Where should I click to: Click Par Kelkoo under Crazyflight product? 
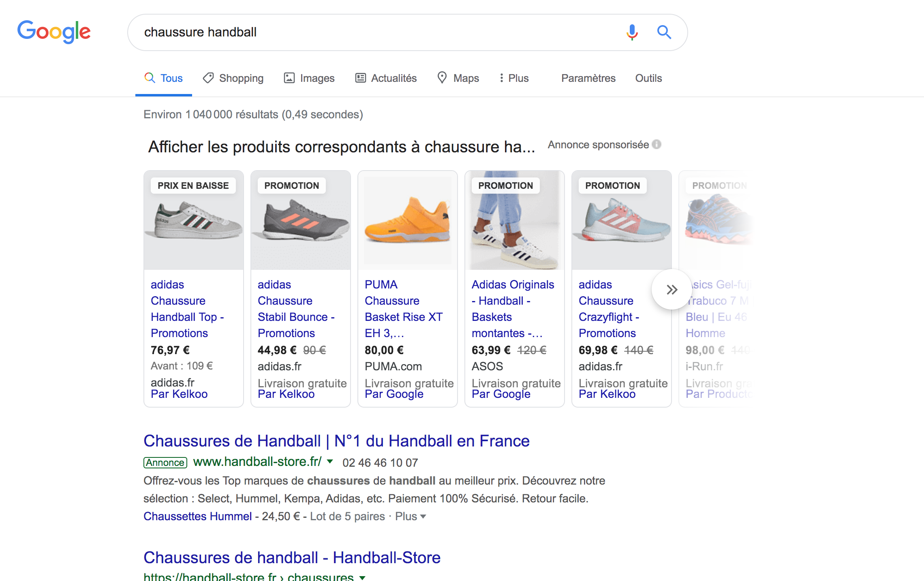coord(607,394)
